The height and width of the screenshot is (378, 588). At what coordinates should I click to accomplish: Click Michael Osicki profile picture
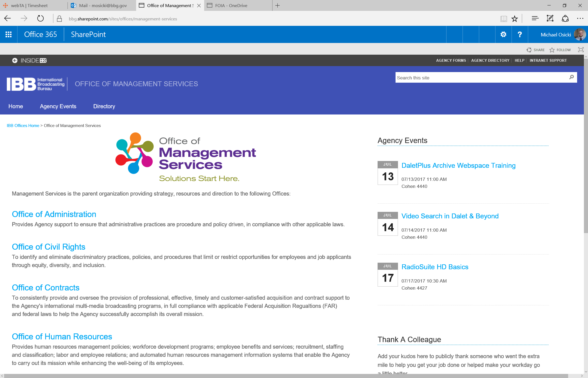click(x=580, y=35)
